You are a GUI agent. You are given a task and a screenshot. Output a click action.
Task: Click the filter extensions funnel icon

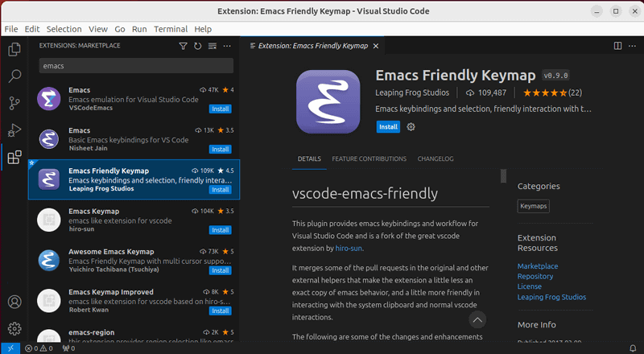pos(184,46)
